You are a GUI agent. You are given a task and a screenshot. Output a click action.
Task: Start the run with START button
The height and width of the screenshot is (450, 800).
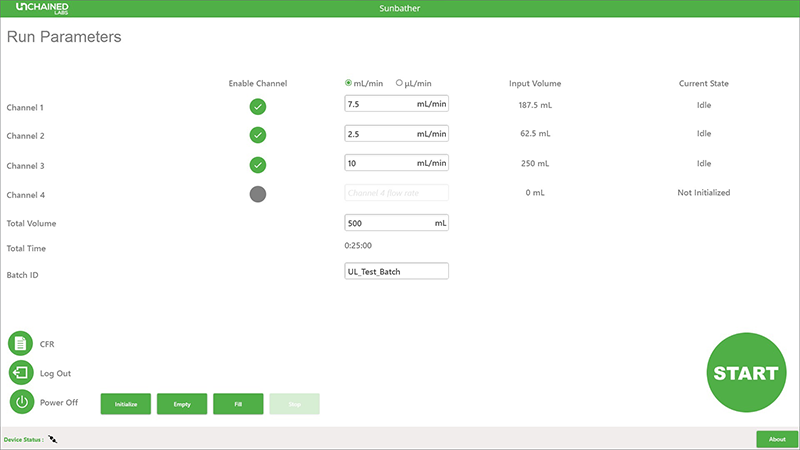[x=746, y=372]
